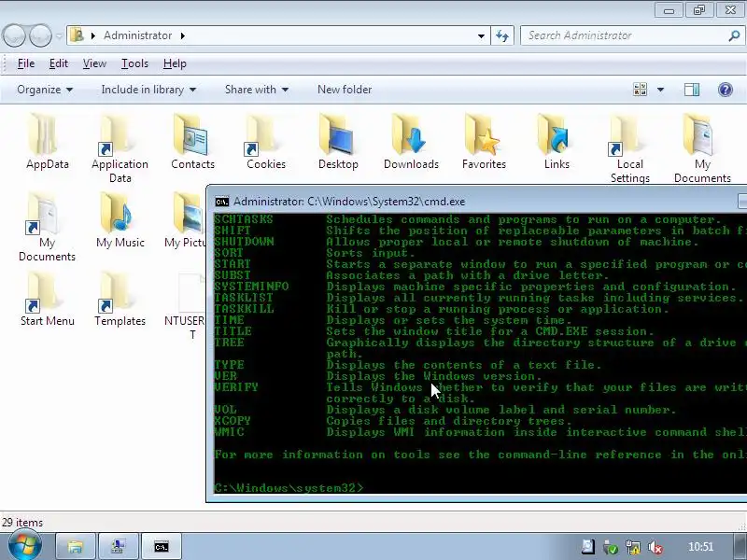Expand the arrow before Administrator in breadcrumb
The height and width of the screenshot is (560, 747).
pyautogui.click(x=93, y=35)
